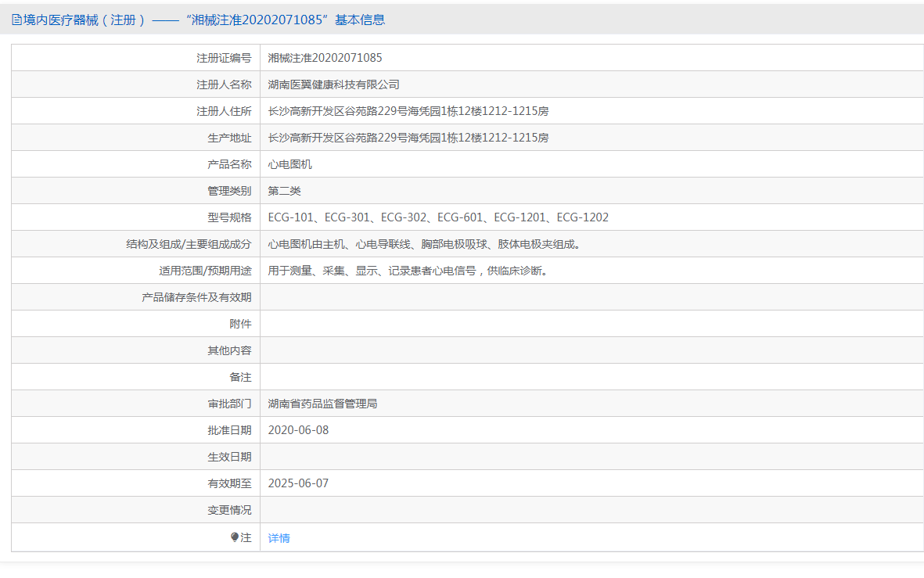Screen dimensions: 924x578
Task: Click the 产品储存条件及有效期 label
Action: tap(196, 297)
